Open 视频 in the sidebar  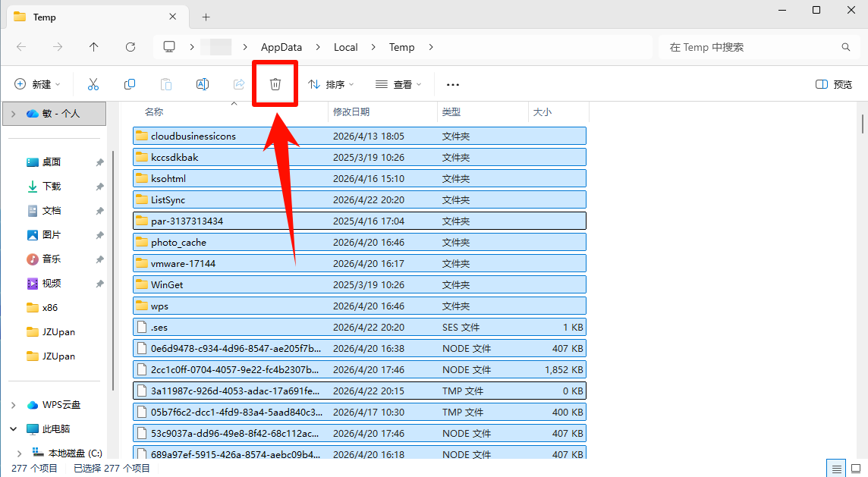click(52, 284)
